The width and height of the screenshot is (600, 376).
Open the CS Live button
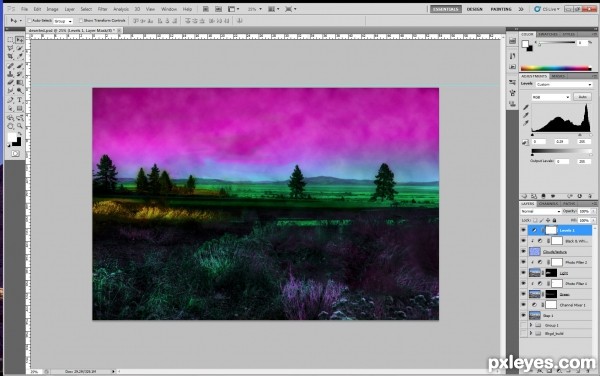tap(547, 9)
